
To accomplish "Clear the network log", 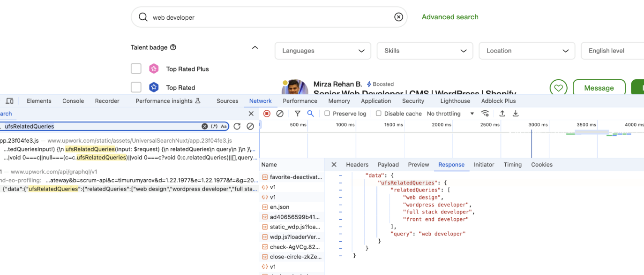I will pos(280,114).
